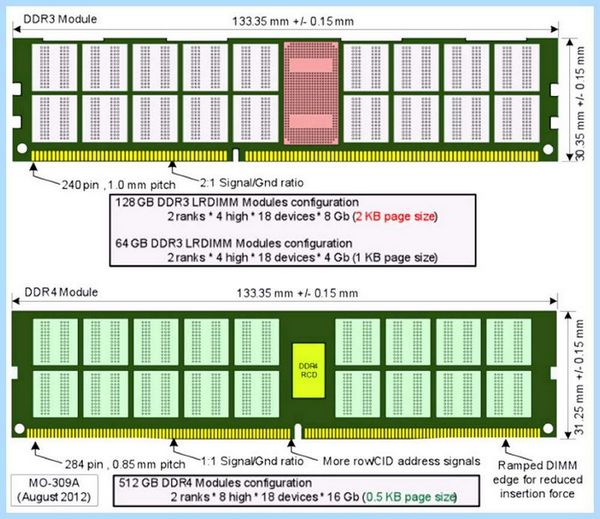Click "64 GB DDR3 LRDIMM Modules configuration" line
The image size is (600, 519).
234,243
